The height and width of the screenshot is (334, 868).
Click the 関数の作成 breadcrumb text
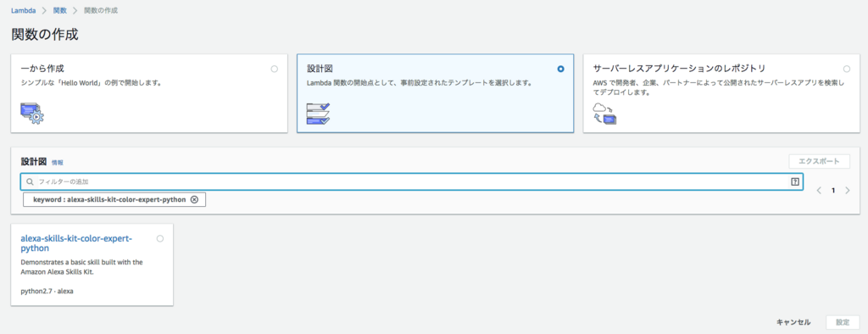100,10
